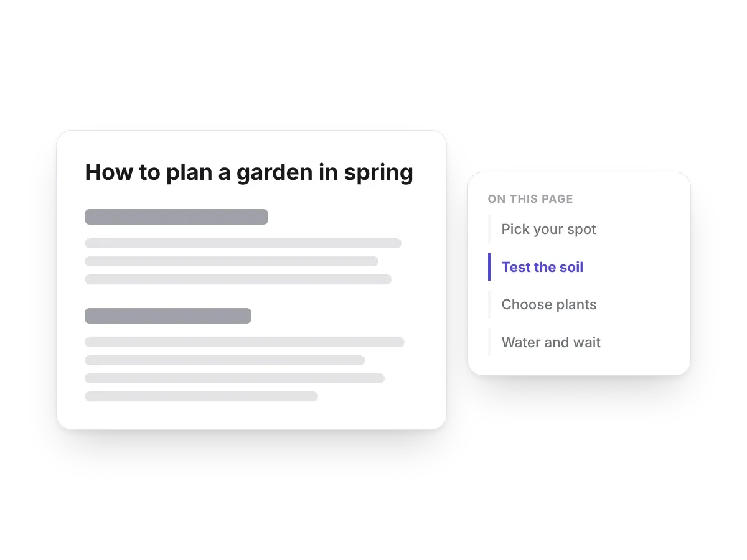747x560 pixels.
Task: Click the middle text line in first section
Action: point(232,261)
